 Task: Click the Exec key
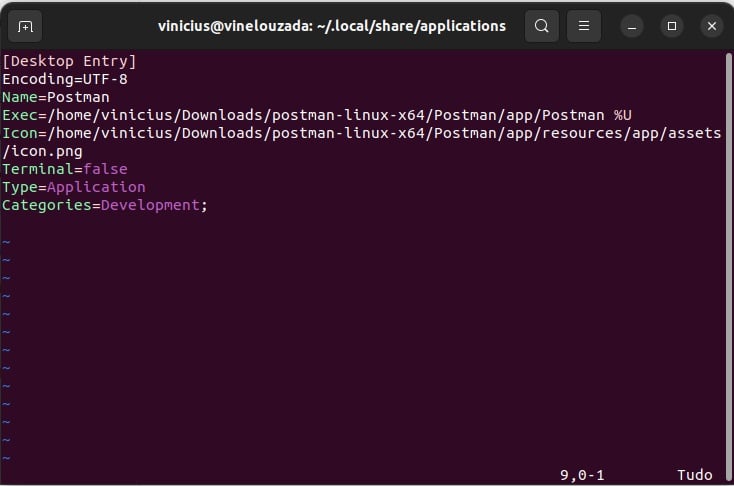tap(20, 115)
